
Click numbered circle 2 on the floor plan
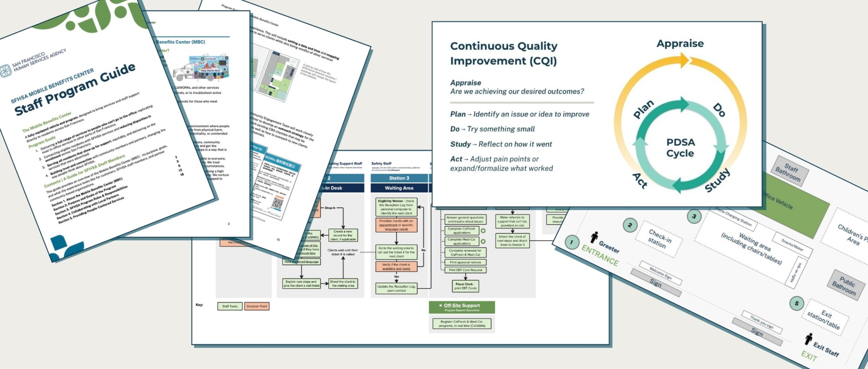click(630, 225)
